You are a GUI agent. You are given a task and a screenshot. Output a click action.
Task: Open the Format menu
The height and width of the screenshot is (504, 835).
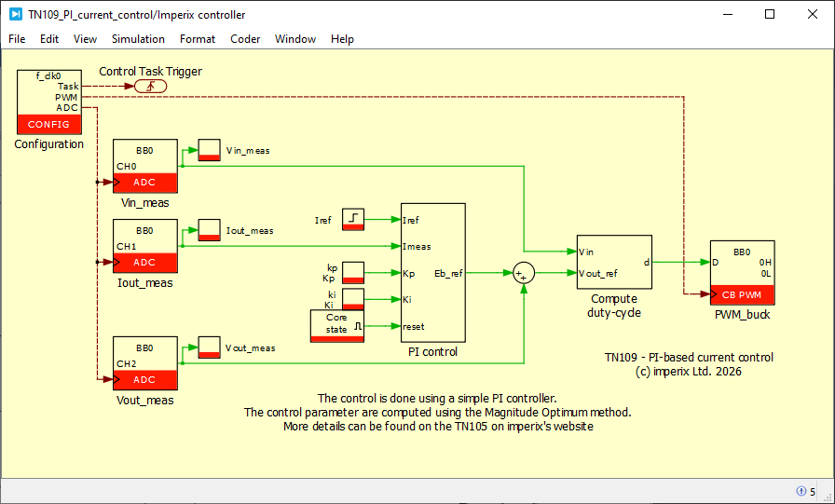[x=198, y=39]
